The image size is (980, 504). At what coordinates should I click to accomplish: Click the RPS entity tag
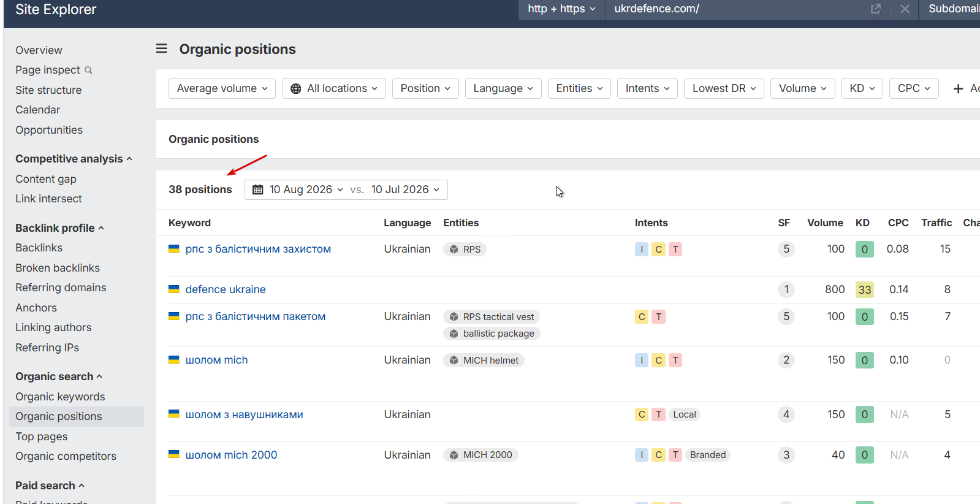465,250
